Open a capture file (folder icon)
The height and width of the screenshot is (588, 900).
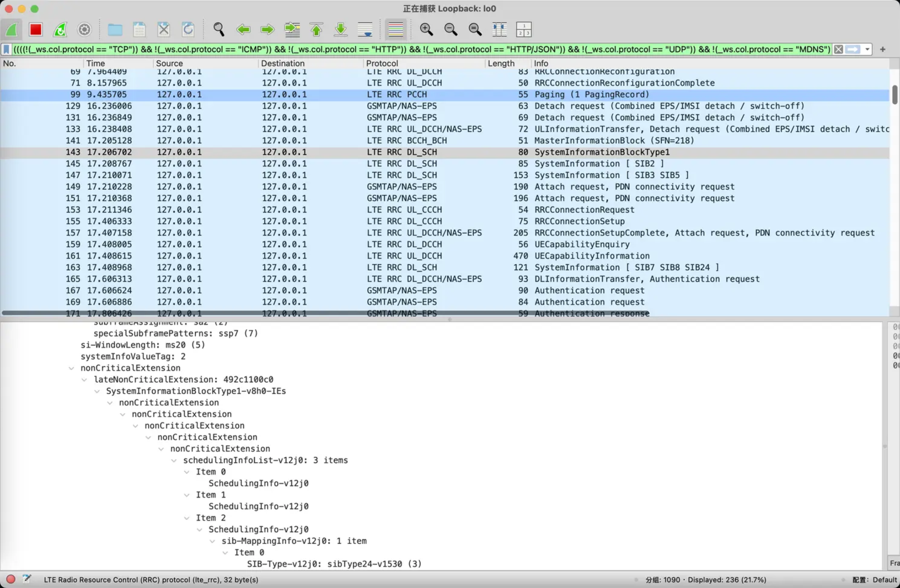click(x=115, y=29)
